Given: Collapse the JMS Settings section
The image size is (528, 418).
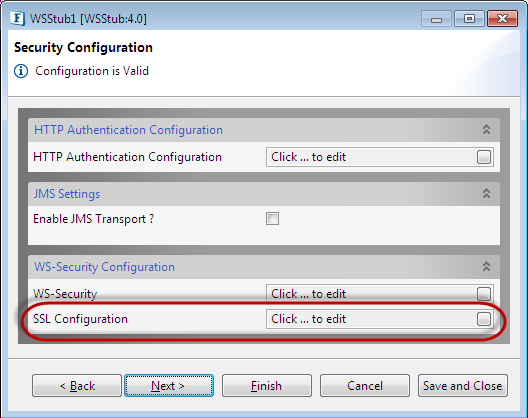Looking at the screenshot, I should click(486, 194).
